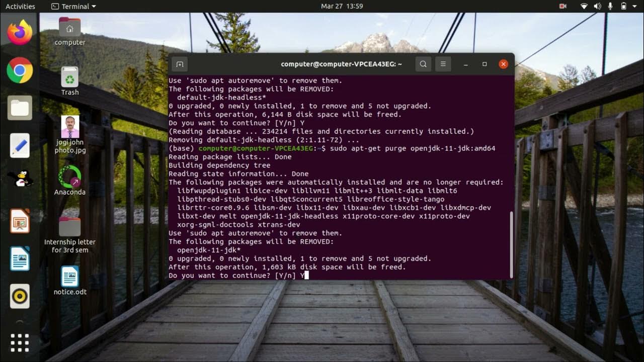Open the Trash desktop icon
This screenshot has height=362, width=644.
point(70,81)
